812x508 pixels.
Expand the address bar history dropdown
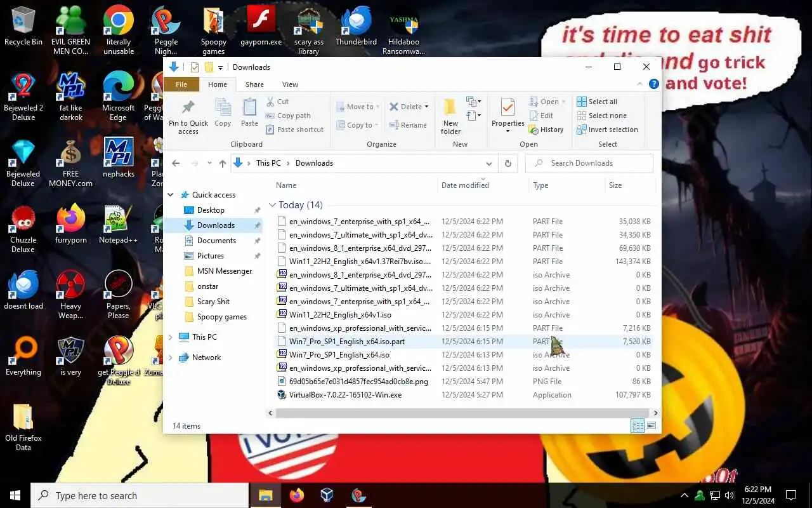coord(488,163)
